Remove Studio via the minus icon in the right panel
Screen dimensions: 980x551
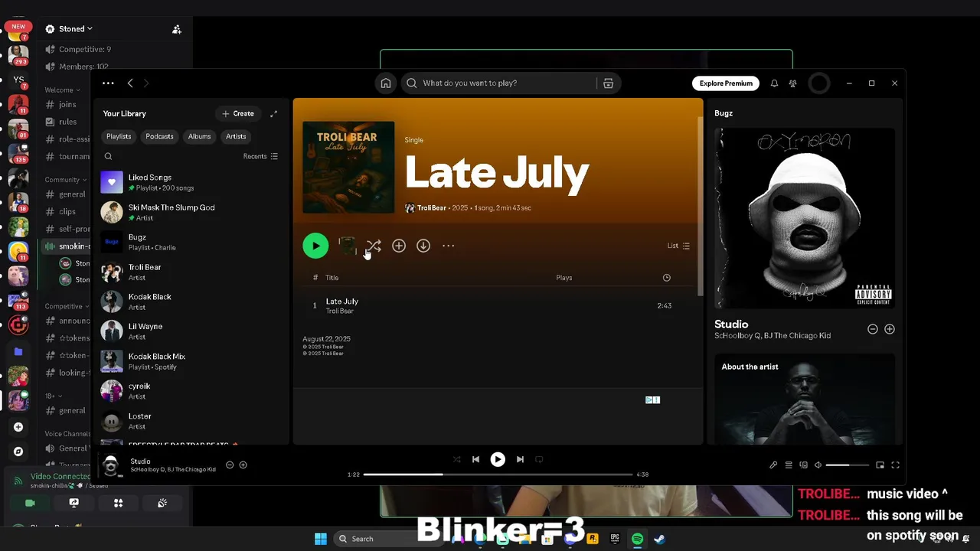pos(872,329)
